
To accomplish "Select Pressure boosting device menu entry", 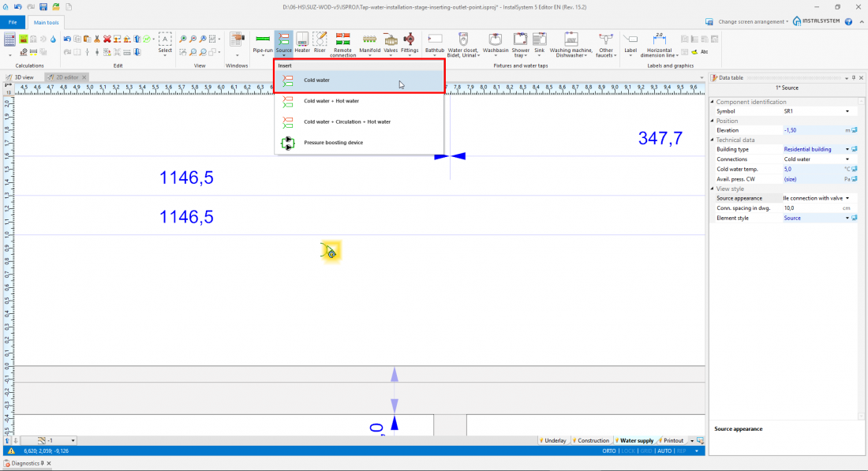I will [x=333, y=143].
